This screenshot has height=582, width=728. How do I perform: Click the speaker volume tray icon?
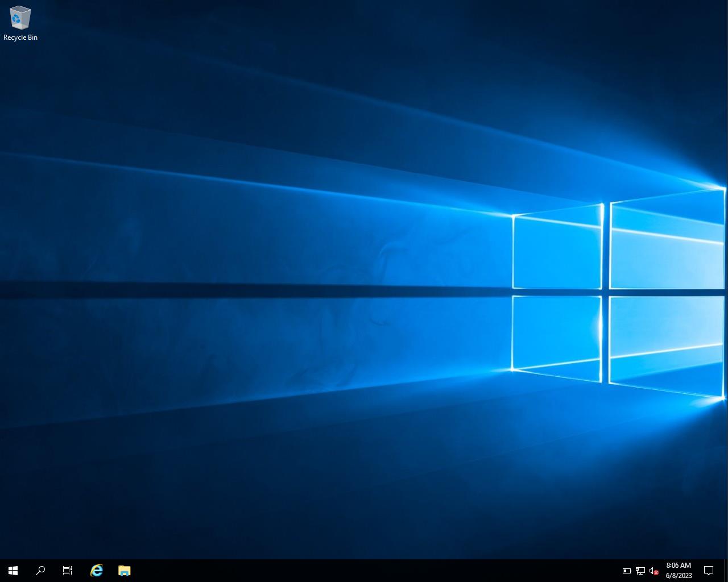coord(652,571)
